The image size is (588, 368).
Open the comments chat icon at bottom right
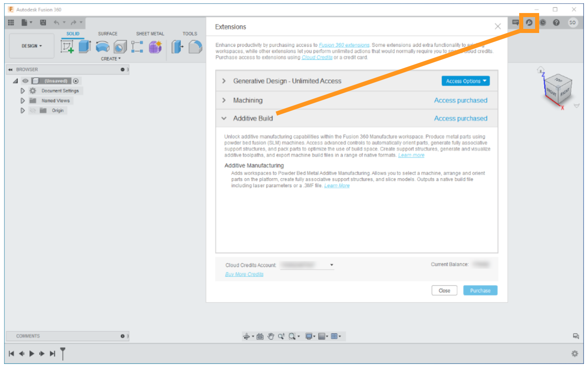(x=576, y=336)
